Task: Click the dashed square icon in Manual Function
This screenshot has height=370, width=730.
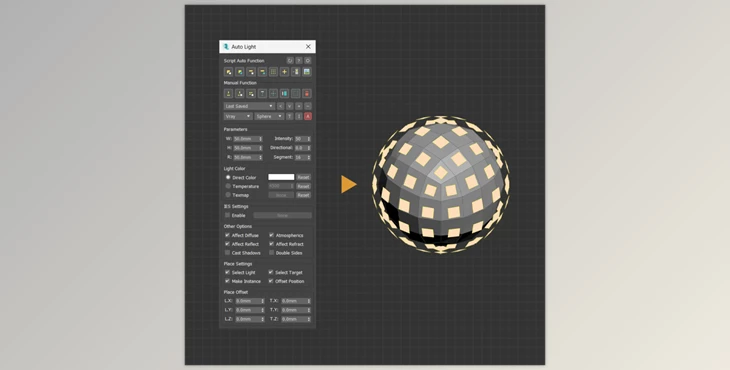Action: [x=296, y=94]
